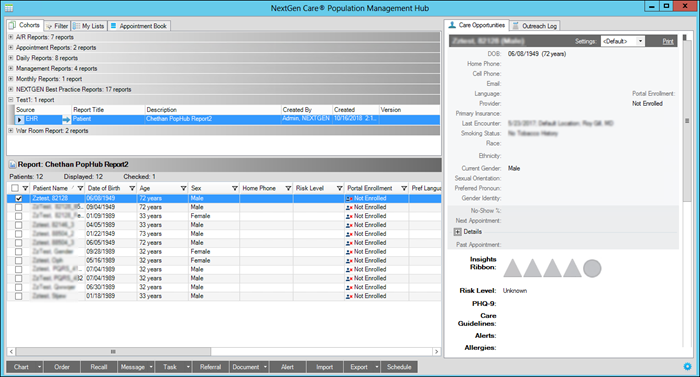Click the filter funnel on Portal Enrollment column
Screen dimensions: 700x377
tap(404, 188)
